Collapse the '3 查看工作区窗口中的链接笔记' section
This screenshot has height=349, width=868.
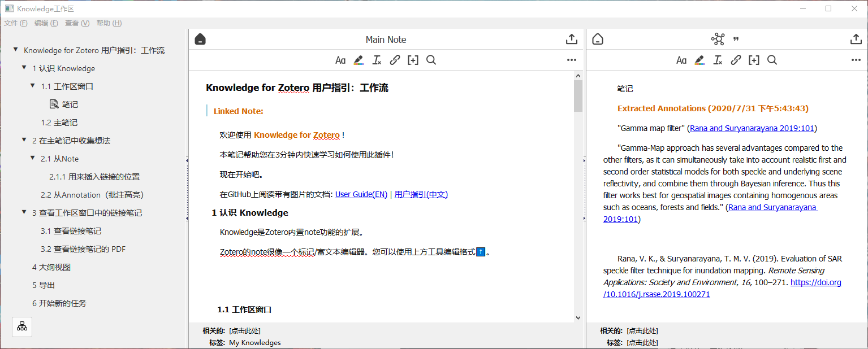pos(24,212)
